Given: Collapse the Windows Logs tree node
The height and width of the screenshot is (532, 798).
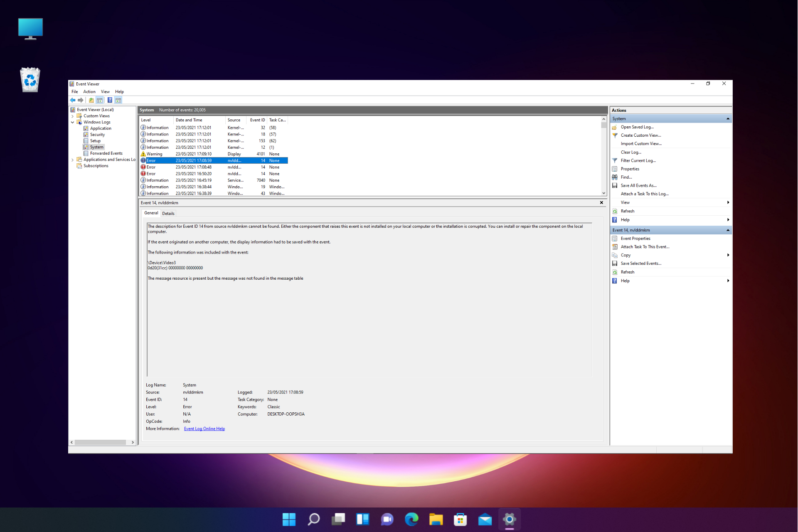Looking at the screenshot, I should (x=73, y=122).
